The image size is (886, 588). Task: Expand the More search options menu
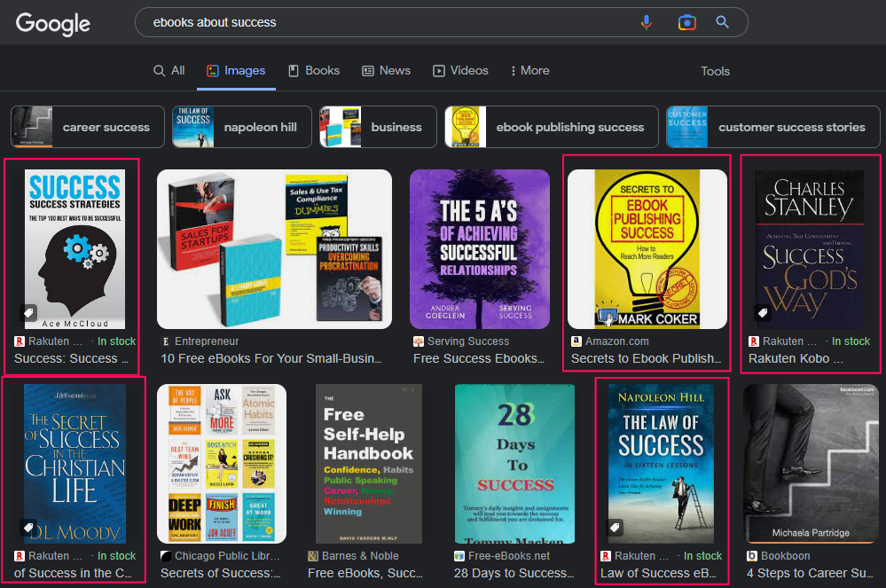(529, 71)
